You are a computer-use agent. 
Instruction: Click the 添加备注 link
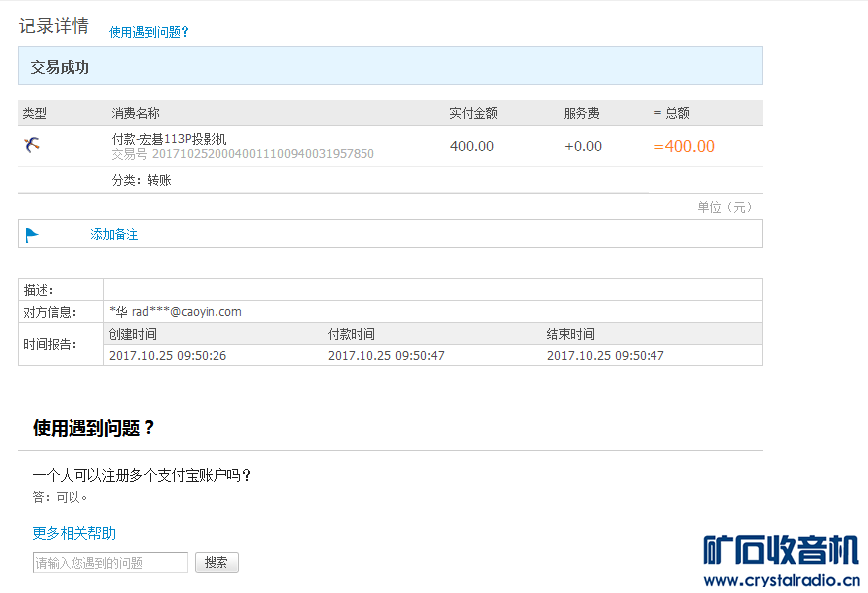pyautogui.click(x=114, y=234)
